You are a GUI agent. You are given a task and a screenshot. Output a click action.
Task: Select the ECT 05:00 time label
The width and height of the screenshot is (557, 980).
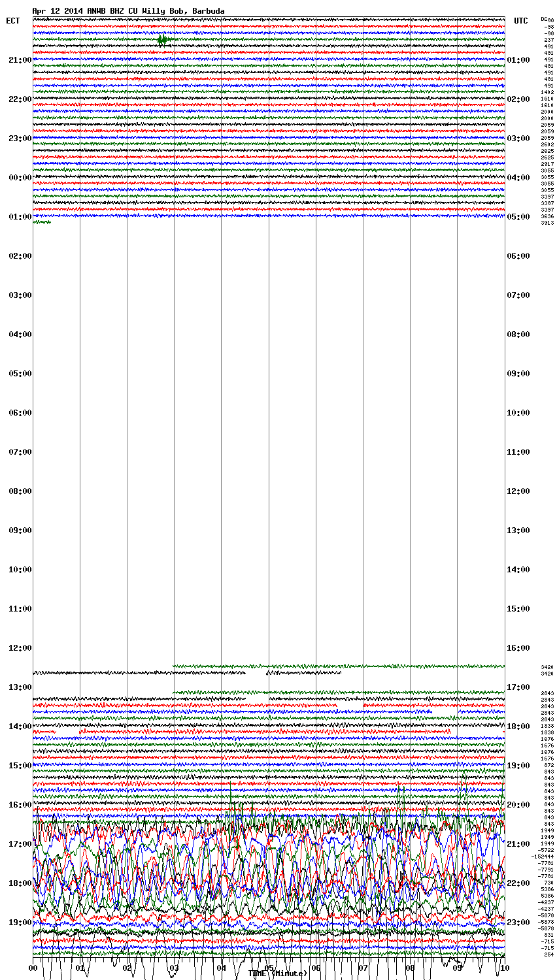point(20,374)
